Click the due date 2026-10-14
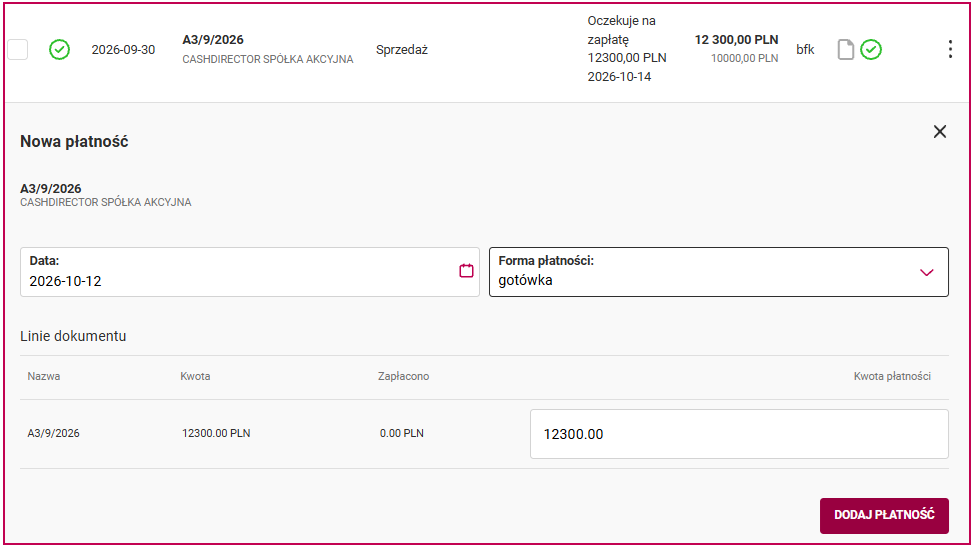The image size is (974, 547). point(619,77)
